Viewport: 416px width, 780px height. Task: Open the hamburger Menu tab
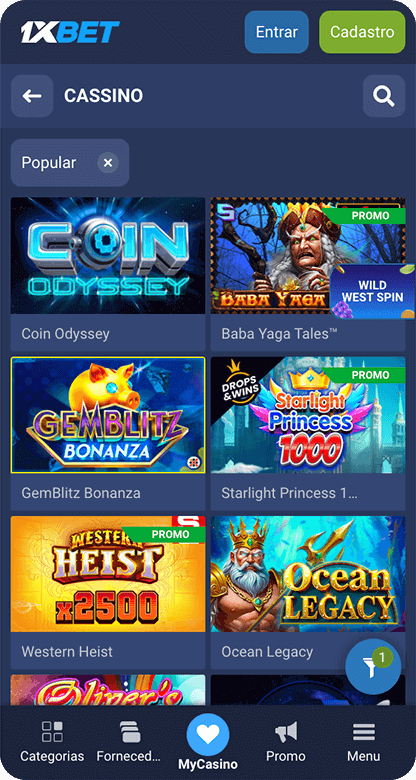pos(364,742)
